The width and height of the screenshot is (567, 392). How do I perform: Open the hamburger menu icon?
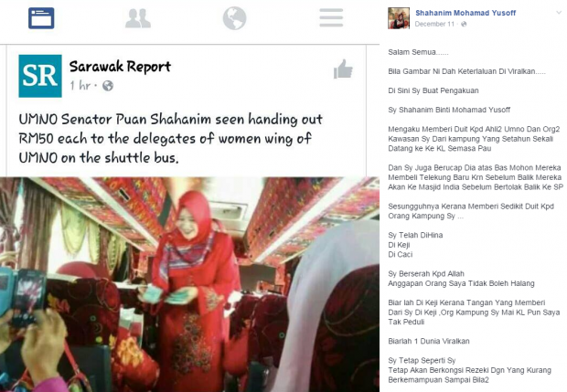(331, 17)
